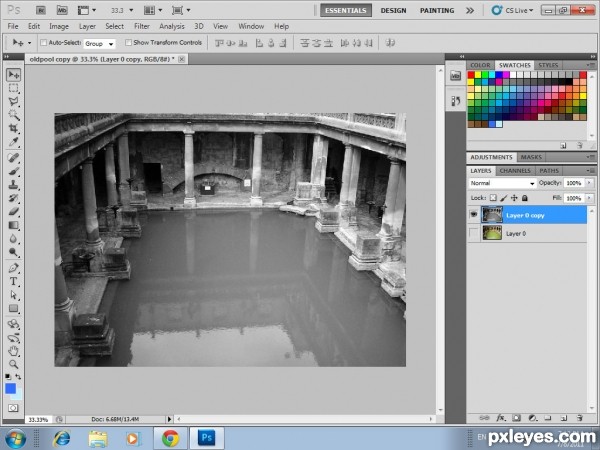Swap foreground and background colors
The width and height of the screenshot is (600, 450).
tap(18, 377)
